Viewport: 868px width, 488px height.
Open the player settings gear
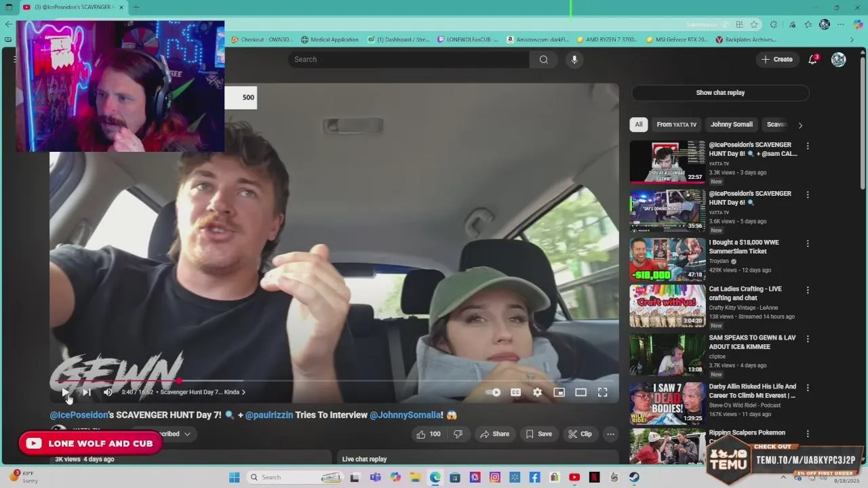click(x=537, y=392)
